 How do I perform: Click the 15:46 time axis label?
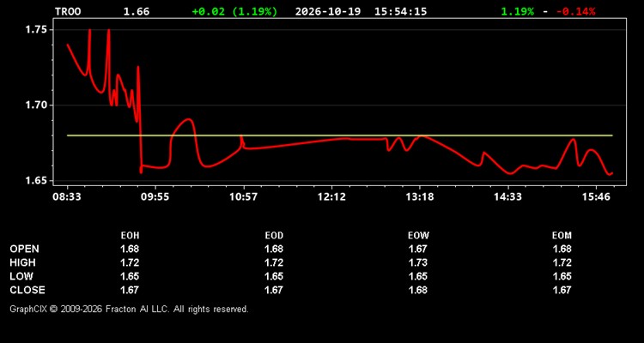[596, 197]
